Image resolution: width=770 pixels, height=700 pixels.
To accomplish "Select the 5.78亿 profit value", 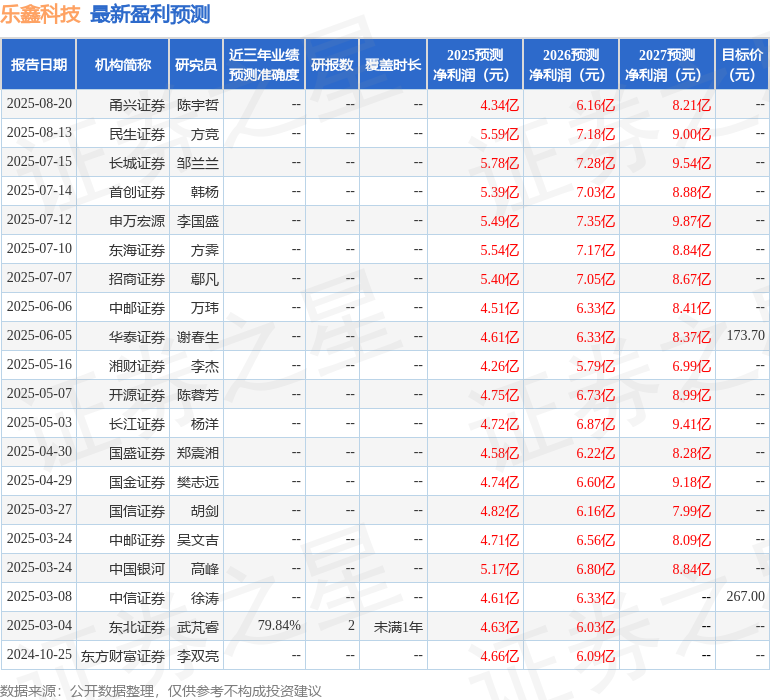I will click(x=499, y=163).
